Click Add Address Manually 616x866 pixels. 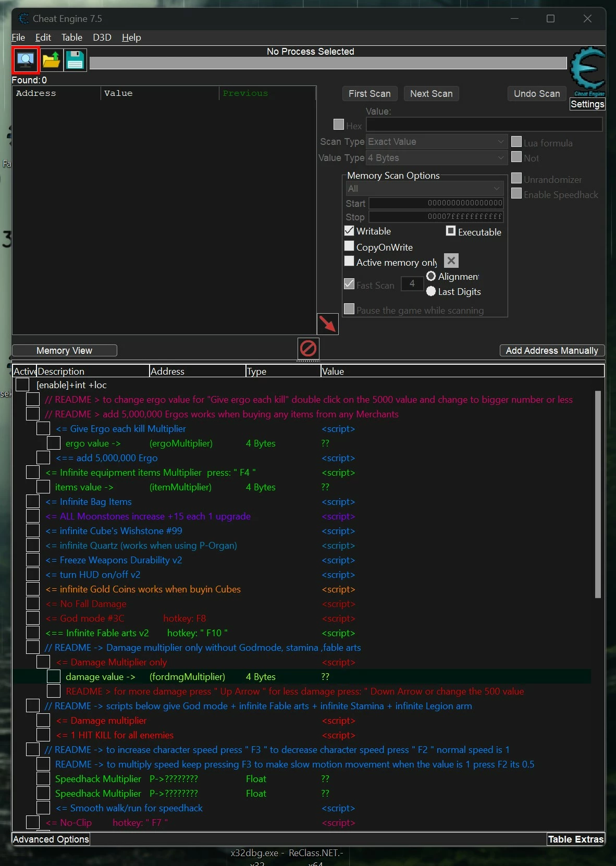[x=552, y=351]
